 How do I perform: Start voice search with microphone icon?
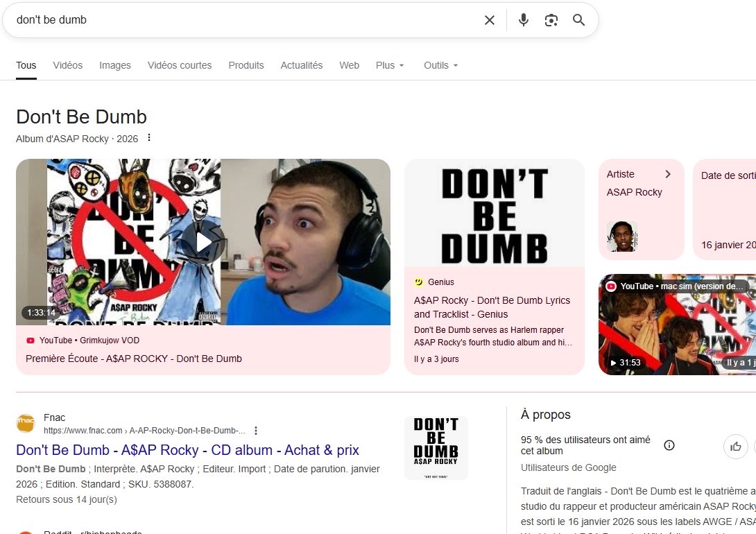[524, 19]
